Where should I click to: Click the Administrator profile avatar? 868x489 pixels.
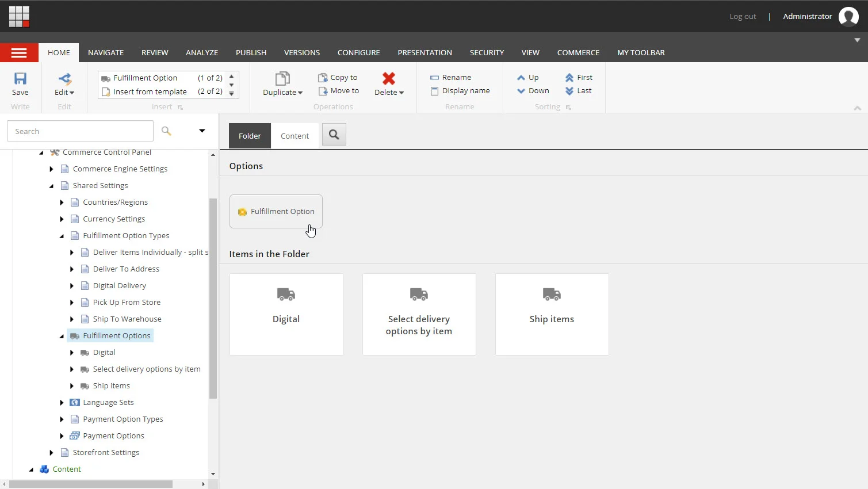click(x=848, y=17)
